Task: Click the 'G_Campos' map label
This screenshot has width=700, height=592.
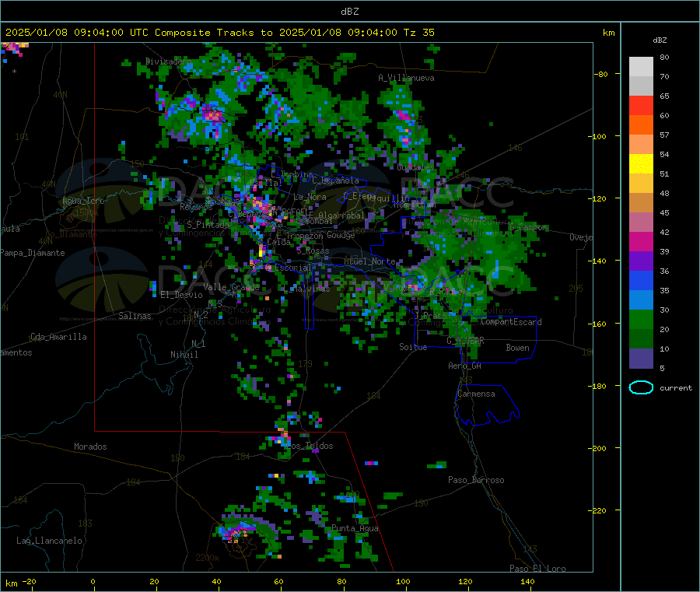Action: (x=529, y=227)
